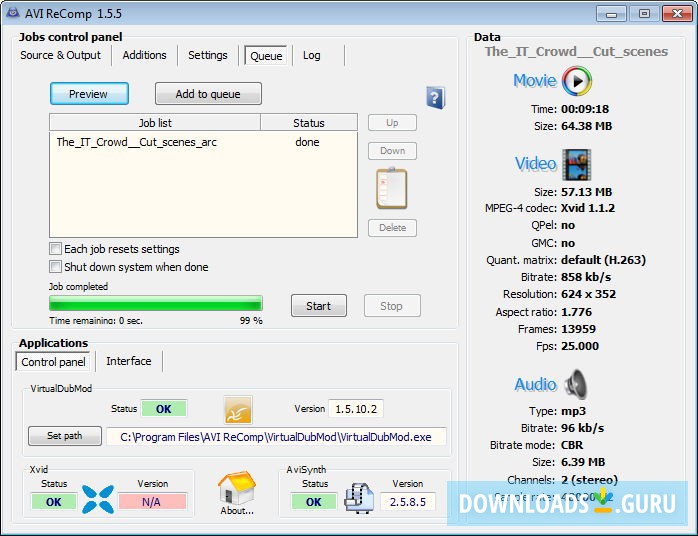This screenshot has height=536, width=698.
Task: Switch to the Additions tab
Action: point(144,55)
